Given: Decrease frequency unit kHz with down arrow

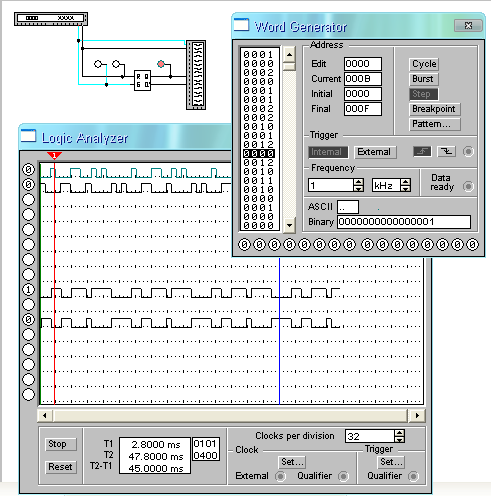Looking at the screenshot, I should [x=406, y=188].
